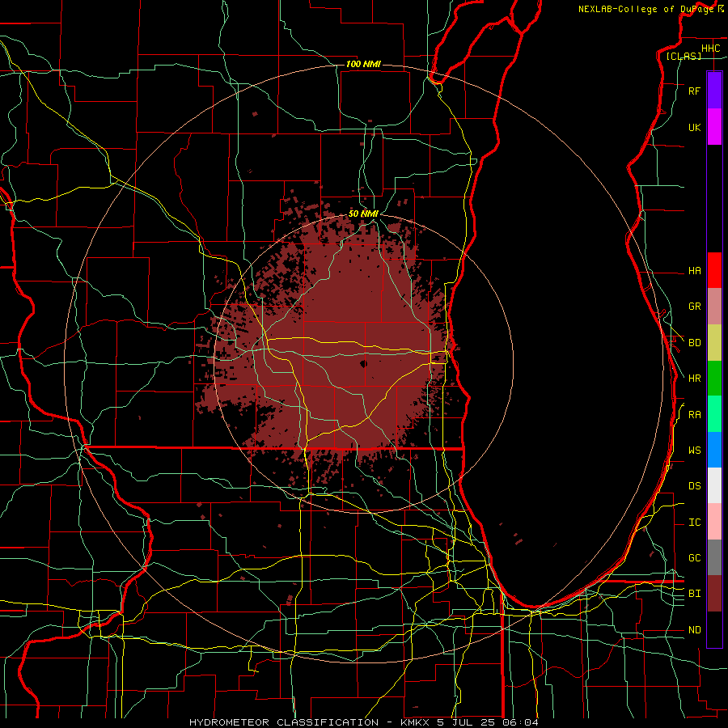Click the 'RA' legend label

[x=695, y=415]
